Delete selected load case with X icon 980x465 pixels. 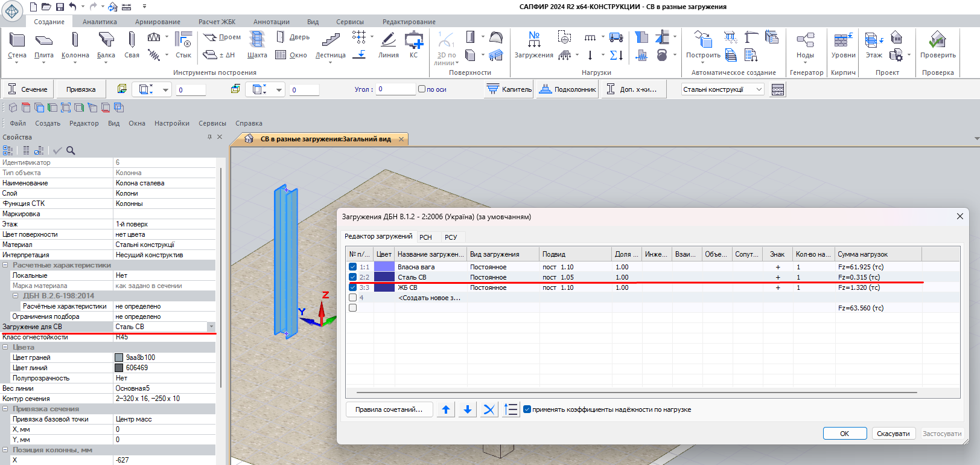point(489,409)
